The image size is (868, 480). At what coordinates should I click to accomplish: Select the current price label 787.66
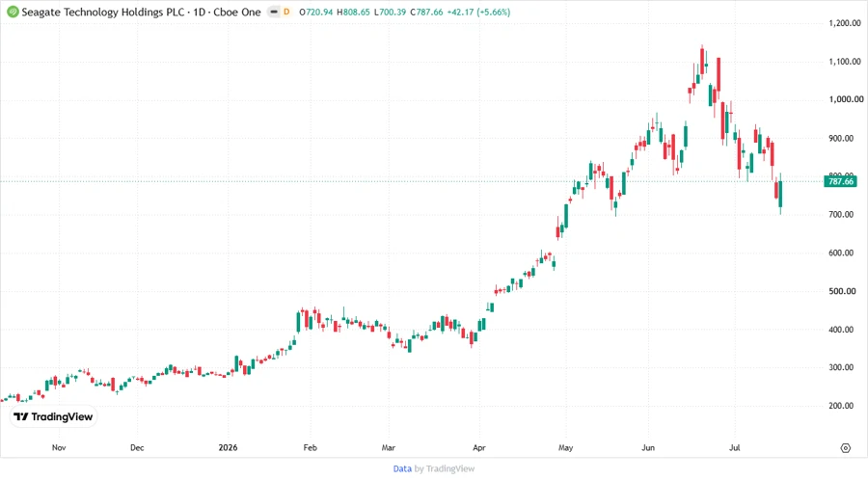pos(840,181)
